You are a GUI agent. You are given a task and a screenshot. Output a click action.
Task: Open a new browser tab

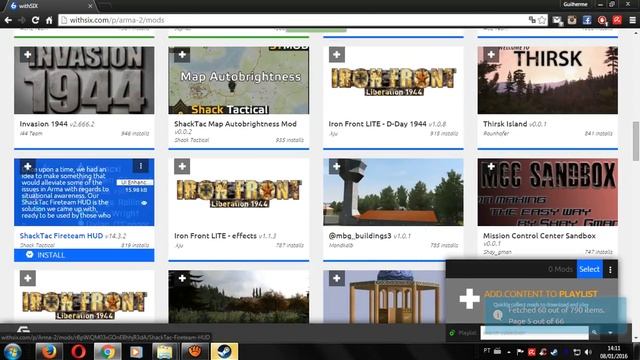[105, 6]
